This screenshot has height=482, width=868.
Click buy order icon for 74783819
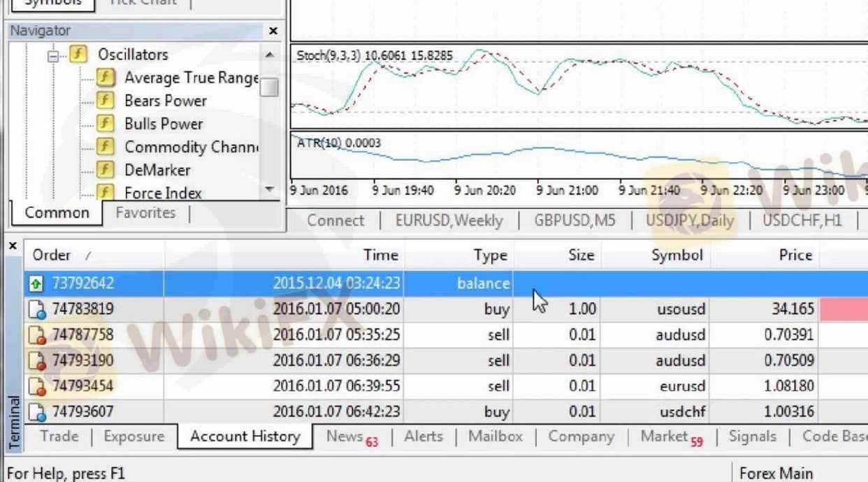(x=36, y=309)
